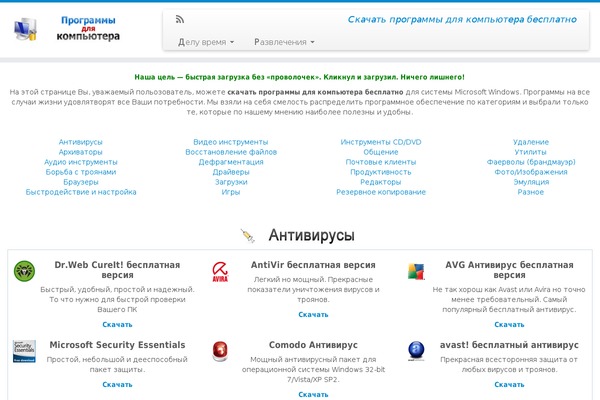
Task: Open the Резервное копирование category link
Action: click(381, 192)
